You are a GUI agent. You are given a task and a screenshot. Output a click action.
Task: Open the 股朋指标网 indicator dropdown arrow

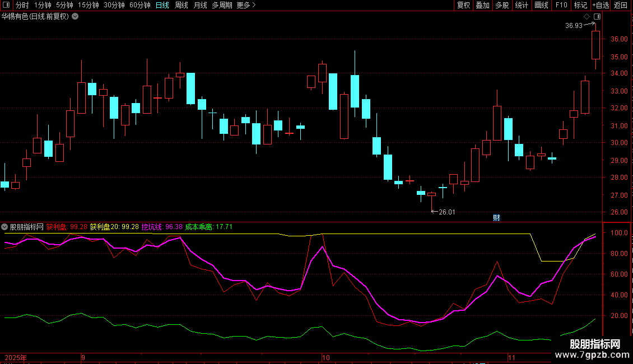pyautogui.click(x=4, y=227)
